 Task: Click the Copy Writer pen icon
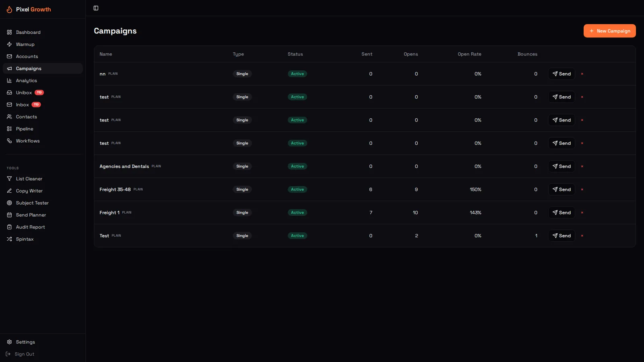tap(9, 191)
